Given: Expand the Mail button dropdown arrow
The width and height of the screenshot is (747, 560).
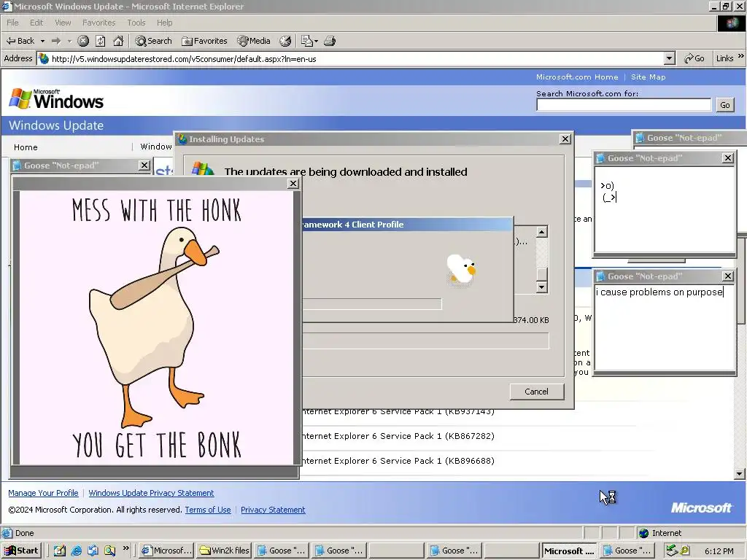Looking at the screenshot, I should pyautogui.click(x=316, y=42).
